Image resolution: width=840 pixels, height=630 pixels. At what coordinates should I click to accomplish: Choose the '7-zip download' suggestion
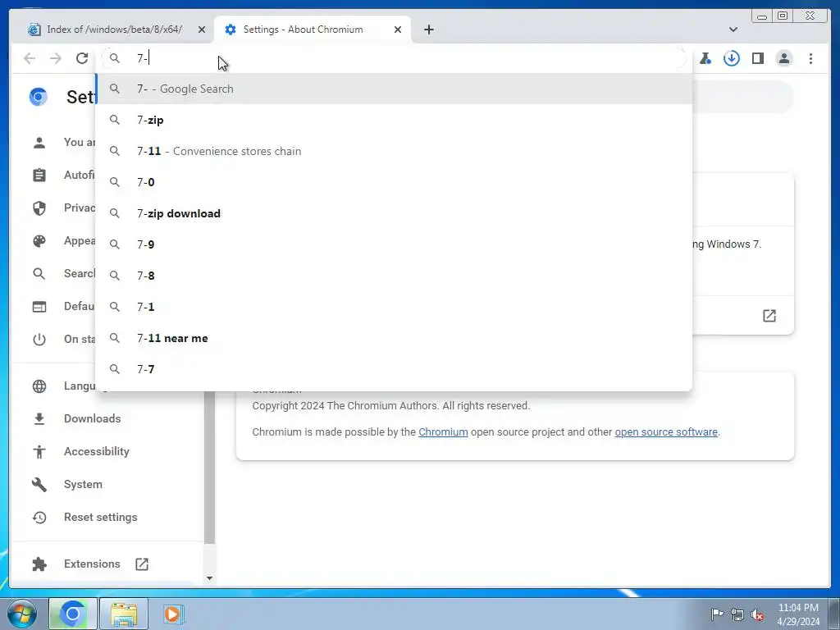(x=394, y=213)
